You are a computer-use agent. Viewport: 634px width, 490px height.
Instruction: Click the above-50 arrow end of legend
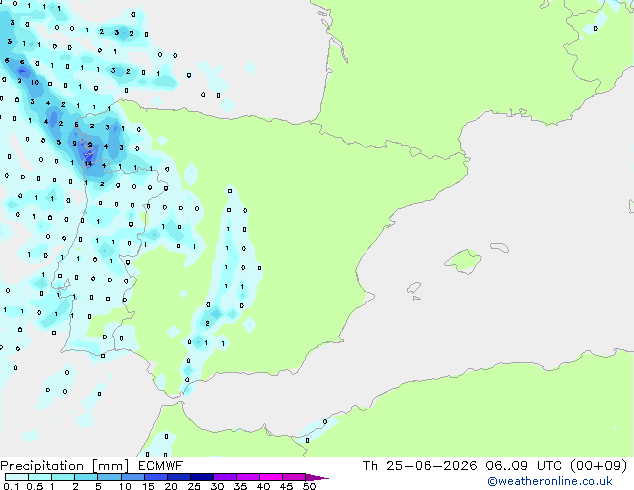(x=317, y=477)
